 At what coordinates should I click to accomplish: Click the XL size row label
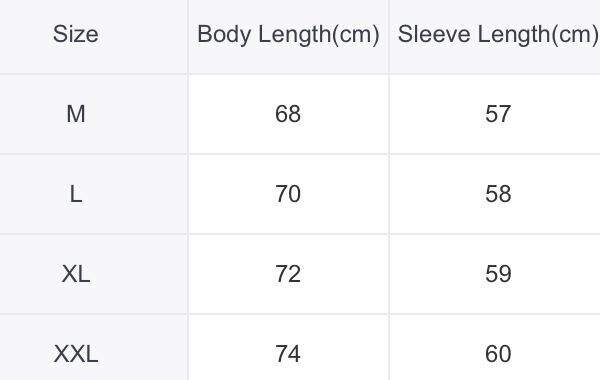coord(76,274)
